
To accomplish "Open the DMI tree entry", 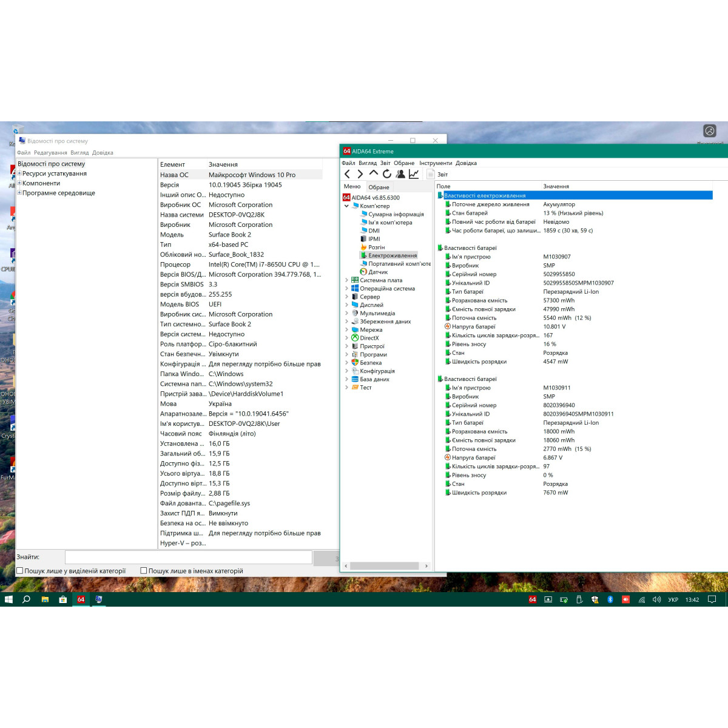I will [374, 231].
